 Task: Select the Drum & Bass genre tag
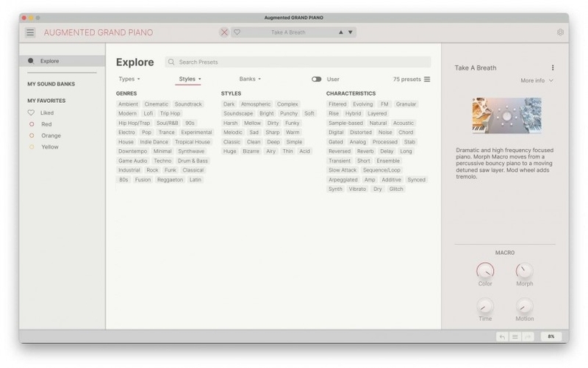(193, 161)
